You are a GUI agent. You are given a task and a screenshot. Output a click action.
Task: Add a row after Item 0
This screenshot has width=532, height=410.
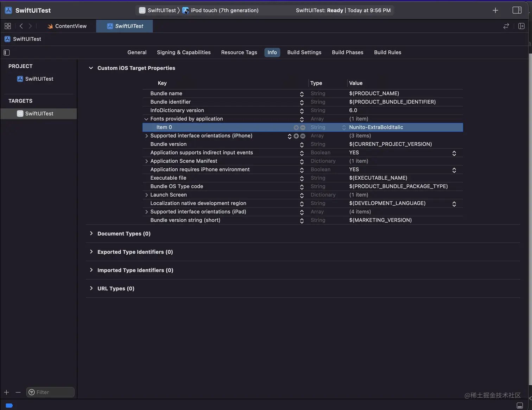[296, 128]
